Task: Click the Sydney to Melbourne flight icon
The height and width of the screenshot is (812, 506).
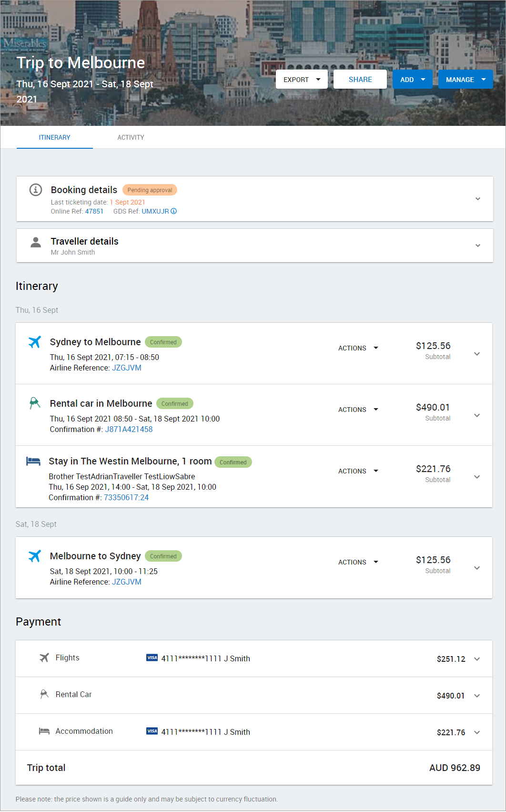Action: 34,342
